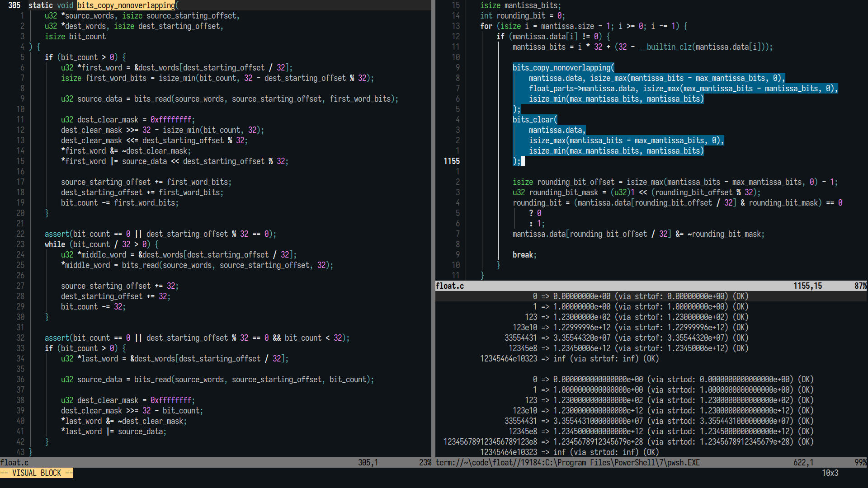Click current line number 1155
This screenshot has height=488, width=868.
click(451, 161)
